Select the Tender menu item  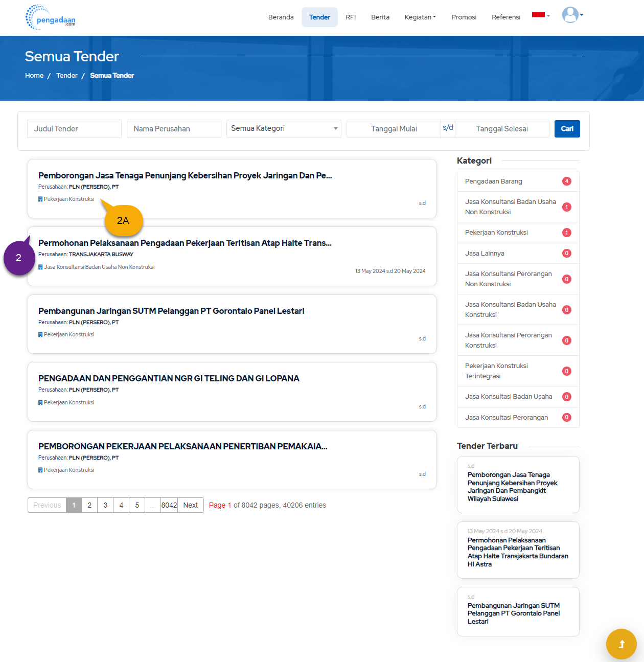[319, 17]
